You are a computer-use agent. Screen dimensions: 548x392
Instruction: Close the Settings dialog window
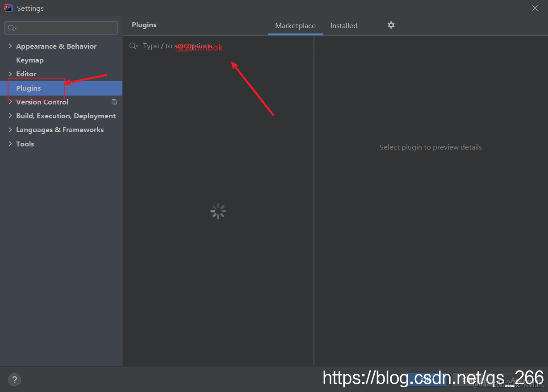(535, 8)
